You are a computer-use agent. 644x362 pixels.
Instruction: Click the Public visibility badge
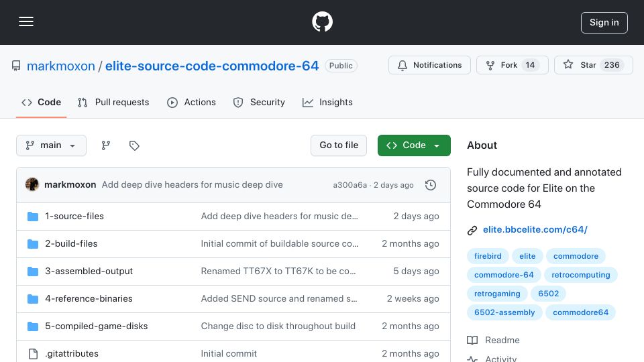[x=341, y=66]
